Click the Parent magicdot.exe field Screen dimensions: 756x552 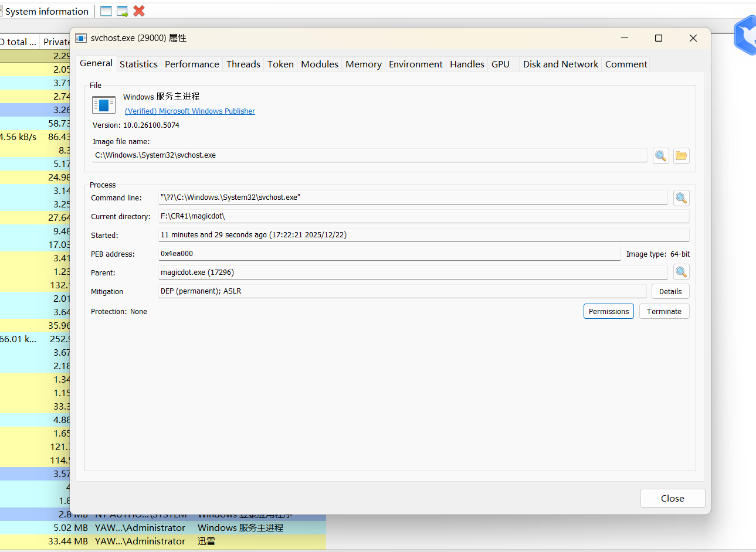(x=413, y=272)
